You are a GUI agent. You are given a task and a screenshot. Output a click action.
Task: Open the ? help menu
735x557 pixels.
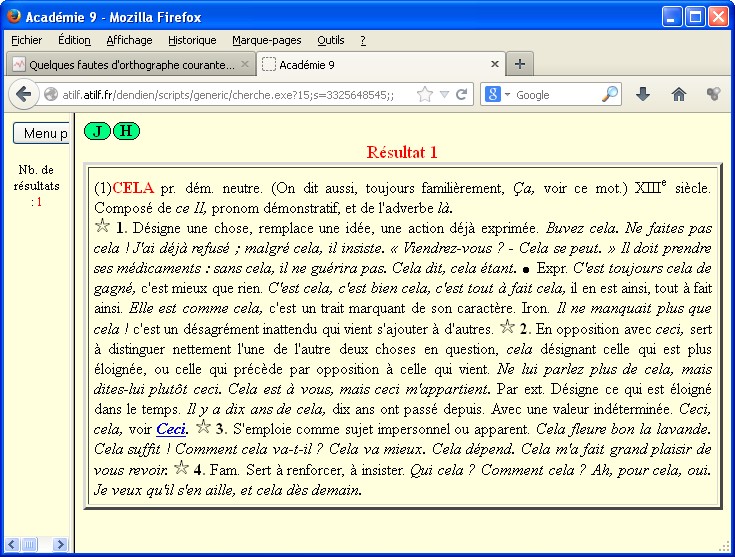tap(363, 40)
